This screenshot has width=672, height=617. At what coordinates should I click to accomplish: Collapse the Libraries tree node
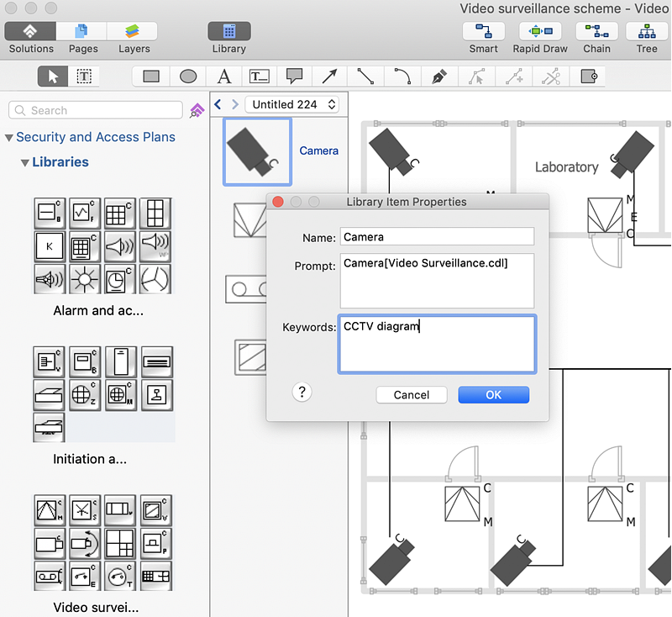(x=25, y=162)
